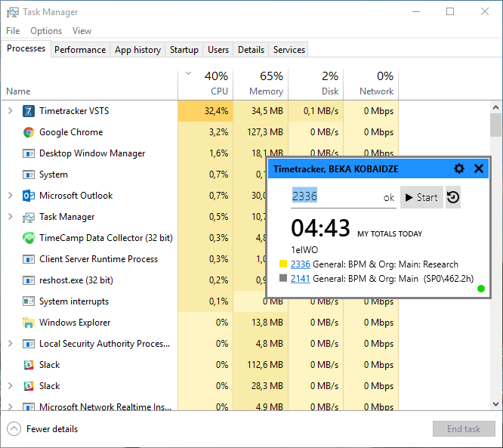Viewport: 503px width, 448px height.
Task: Click the scrollbar up arrow
Action: (495, 107)
